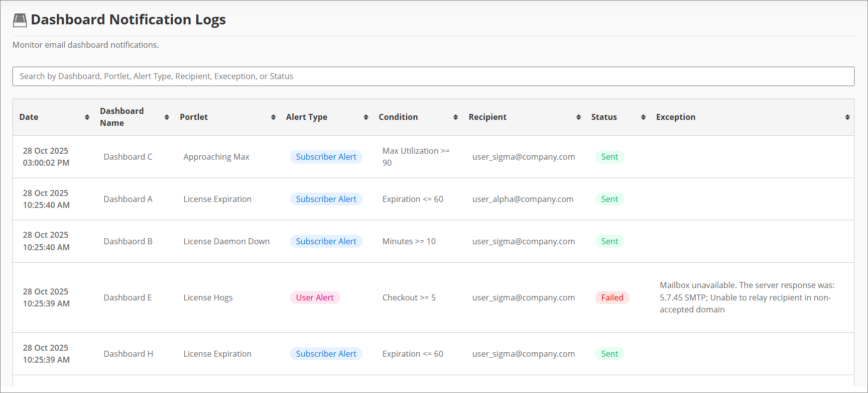Image resolution: width=868 pixels, height=393 pixels.
Task: Click the Condition header label
Action: [398, 117]
